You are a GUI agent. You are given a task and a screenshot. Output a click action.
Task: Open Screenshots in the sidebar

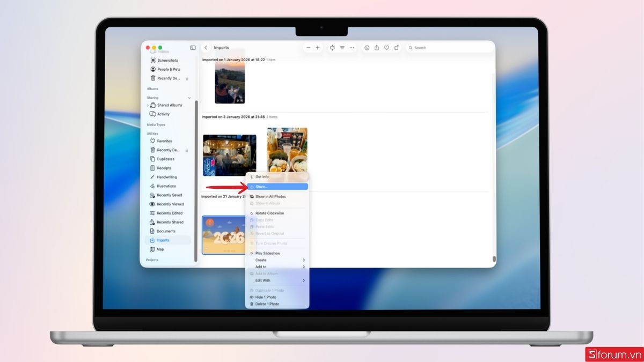tap(168, 61)
